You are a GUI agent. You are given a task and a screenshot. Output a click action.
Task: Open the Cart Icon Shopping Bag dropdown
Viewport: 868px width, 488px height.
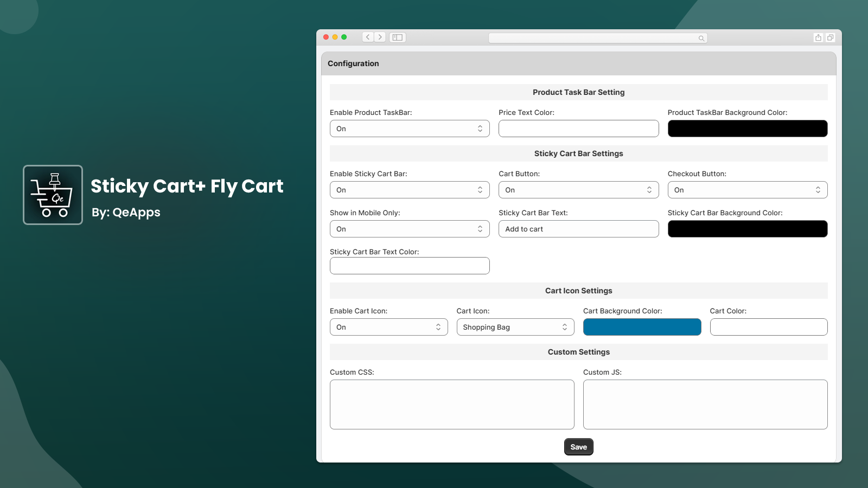pos(515,327)
